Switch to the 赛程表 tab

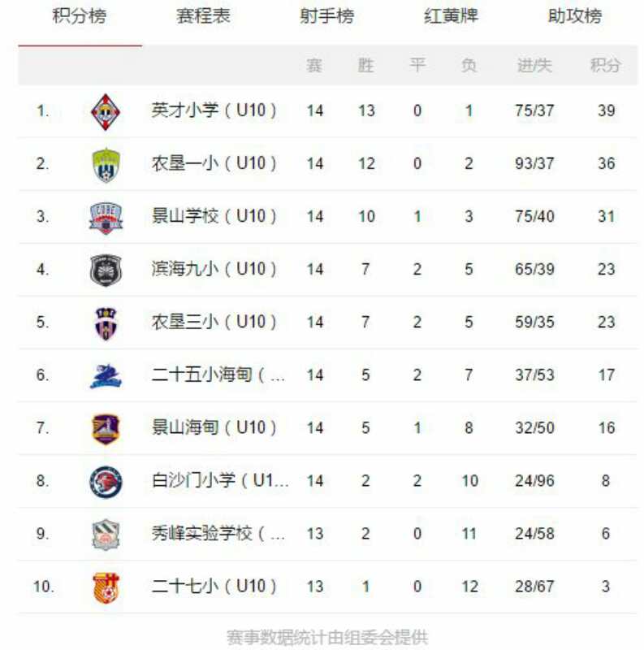click(x=203, y=16)
